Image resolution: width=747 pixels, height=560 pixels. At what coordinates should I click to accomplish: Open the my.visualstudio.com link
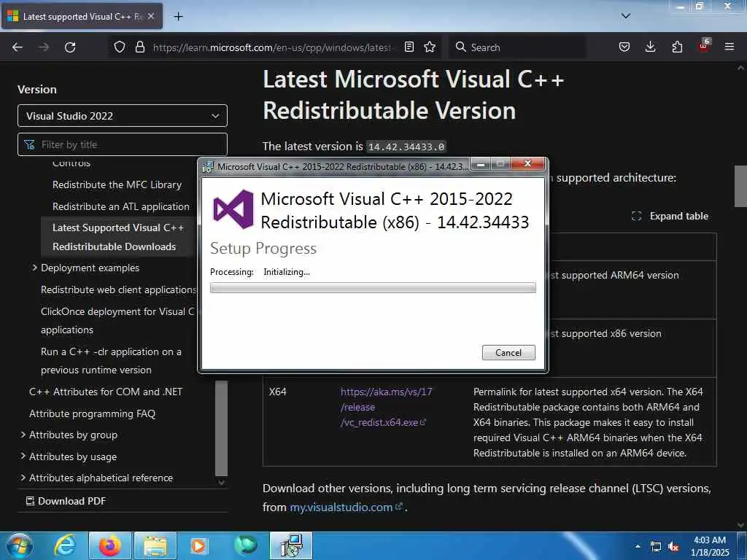point(347,507)
